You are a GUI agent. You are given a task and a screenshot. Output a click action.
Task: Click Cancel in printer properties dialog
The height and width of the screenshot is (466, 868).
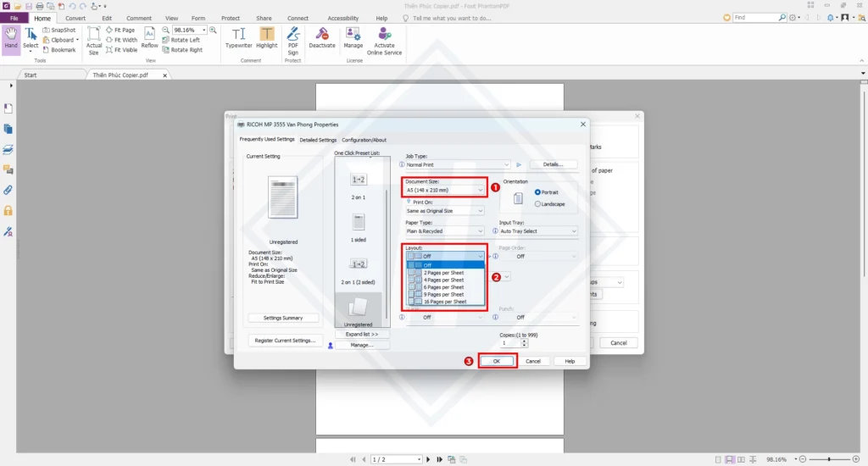pos(533,361)
